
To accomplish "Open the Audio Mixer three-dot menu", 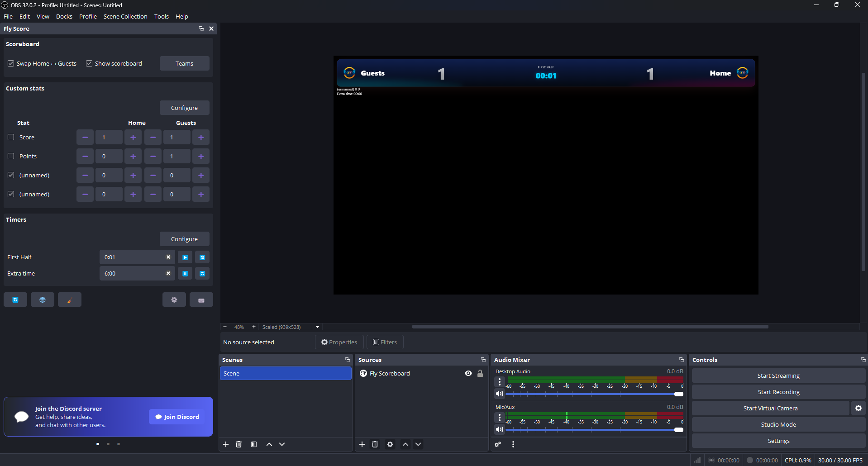I will coord(513,444).
